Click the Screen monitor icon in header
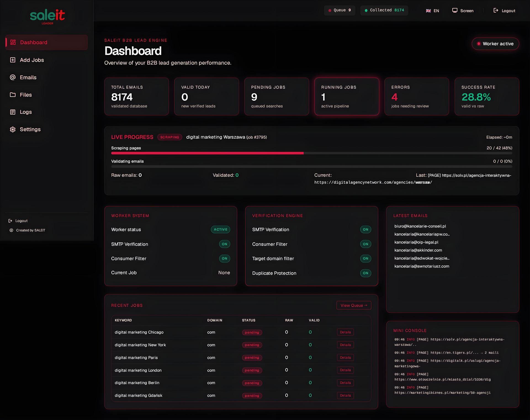 tap(455, 10)
